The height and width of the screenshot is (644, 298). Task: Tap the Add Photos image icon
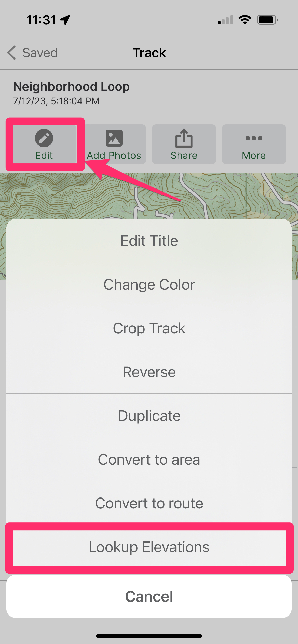[x=114, y=138]
